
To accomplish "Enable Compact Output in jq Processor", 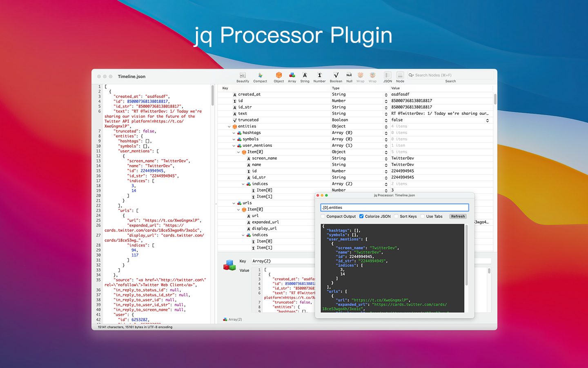I will 323,216.
